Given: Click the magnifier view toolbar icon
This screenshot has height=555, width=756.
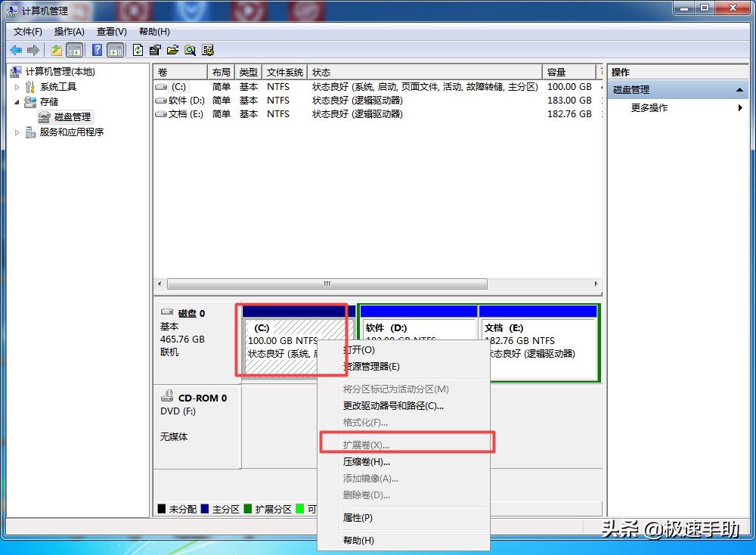Looking at the screenshot, I should pos(190,49).
